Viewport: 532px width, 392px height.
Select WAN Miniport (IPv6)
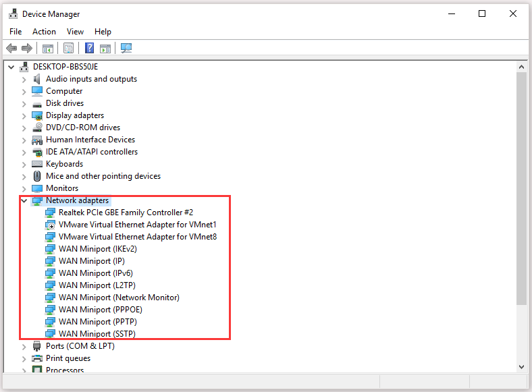point(96,273)
